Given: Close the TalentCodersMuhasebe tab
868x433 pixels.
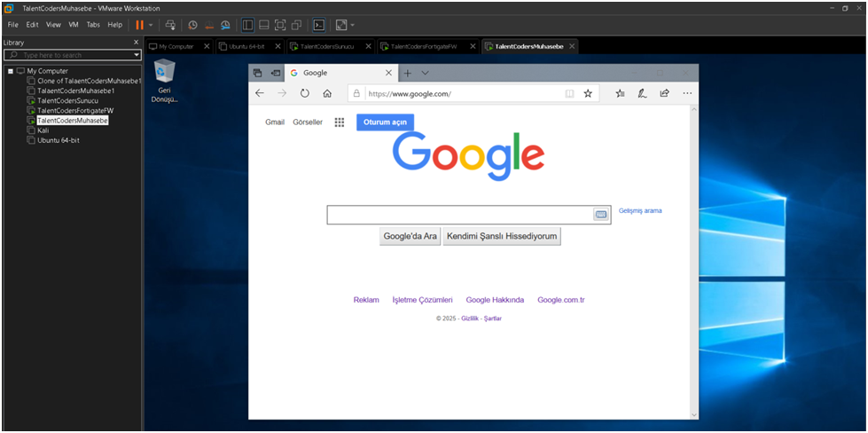Looking at the screenshot, I should pos(572,46).
